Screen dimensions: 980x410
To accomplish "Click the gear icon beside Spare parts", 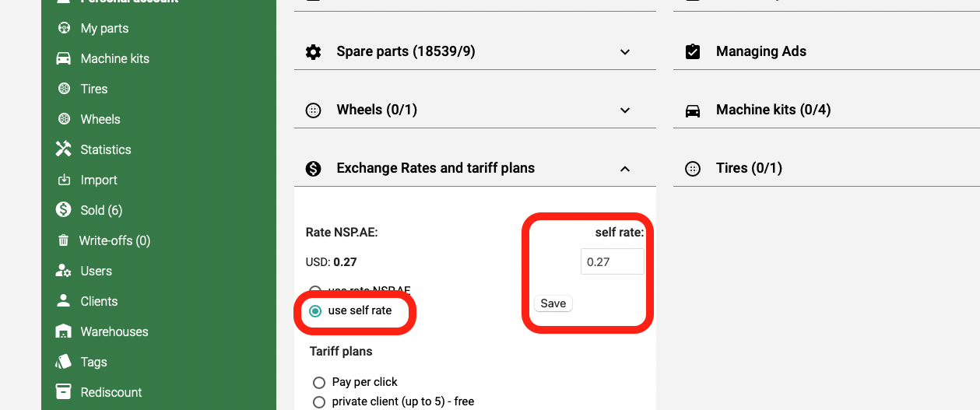I will 313,51.
